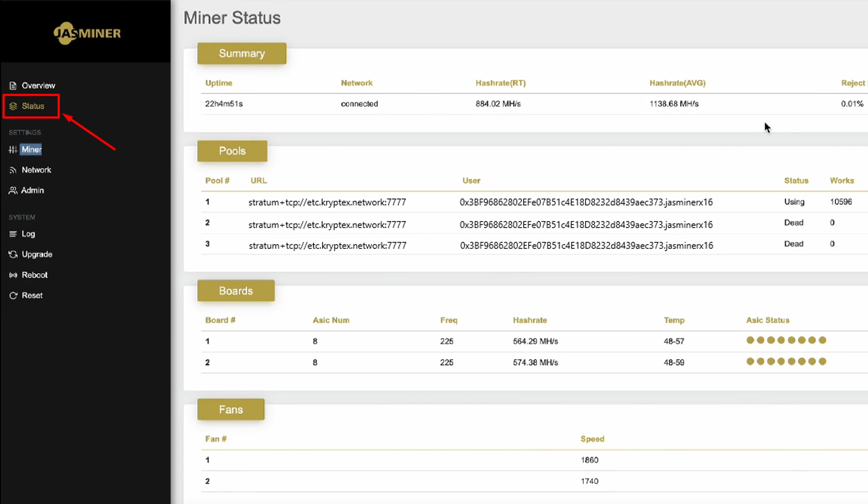Go to the Upgrade page
868x504 pixels.
pyautogui.click(x=37, y=254)
